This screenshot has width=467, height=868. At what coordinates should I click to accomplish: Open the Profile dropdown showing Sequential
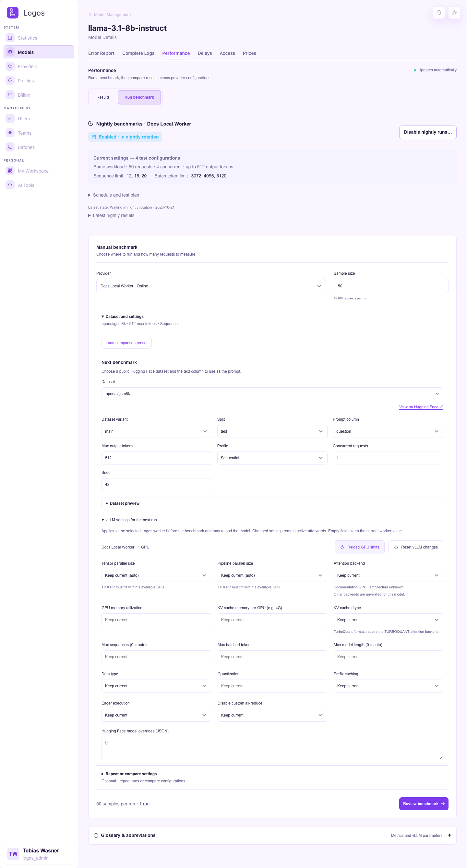pos(272,458)
